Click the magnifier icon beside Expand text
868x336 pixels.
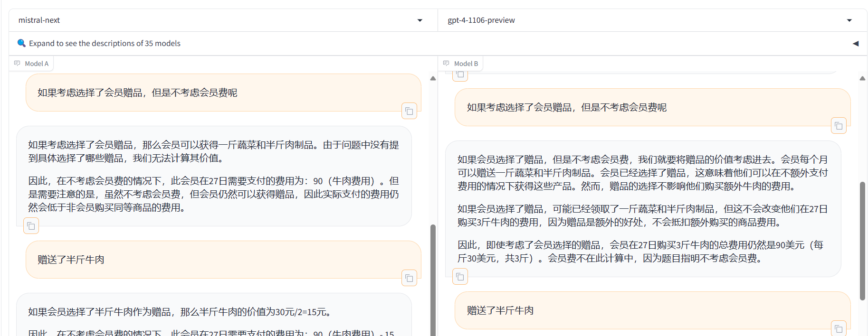click(x=21, y=43)
